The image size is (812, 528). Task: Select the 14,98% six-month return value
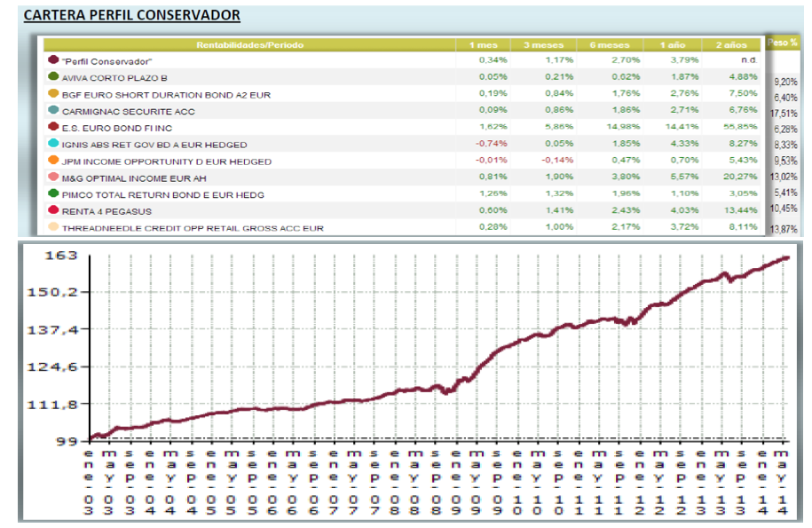624,126
